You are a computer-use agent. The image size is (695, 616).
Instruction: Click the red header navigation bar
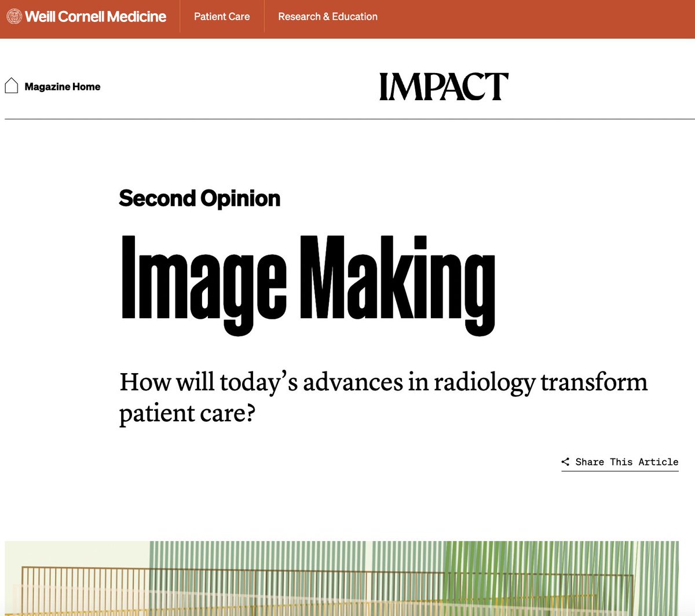click(x=492, y=16)
